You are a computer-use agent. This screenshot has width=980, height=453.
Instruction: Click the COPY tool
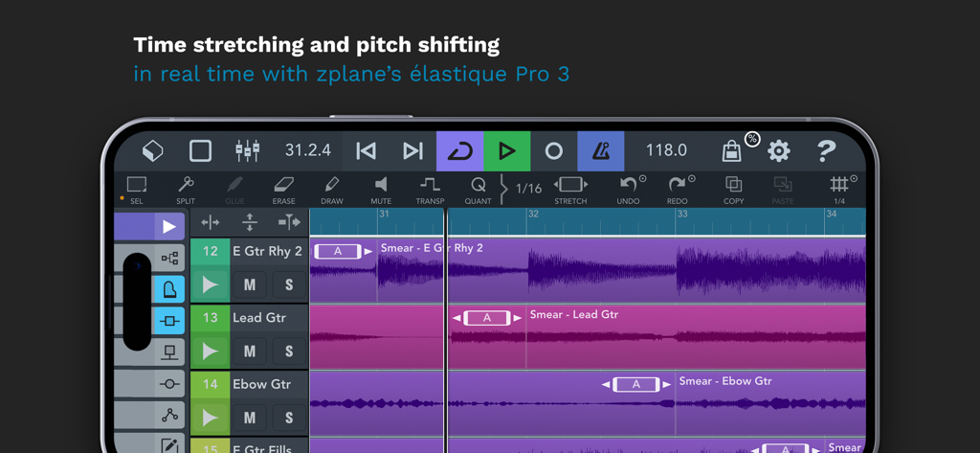(734, 191)
